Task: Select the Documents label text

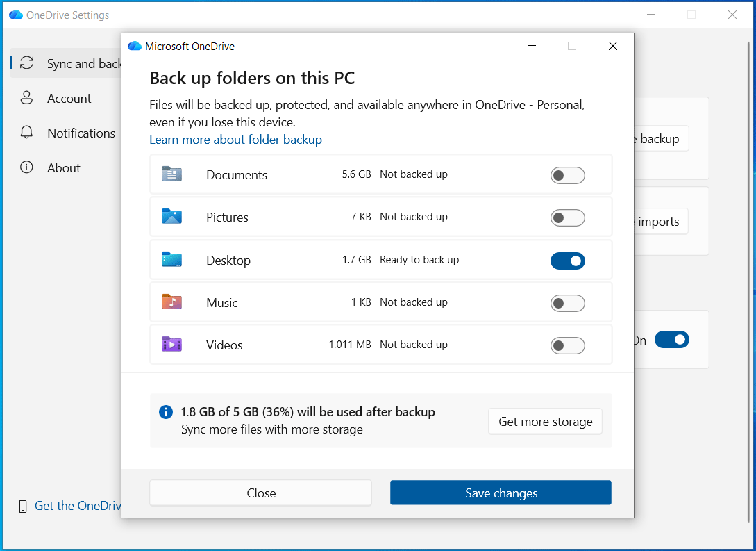Action: (x=237, y=174)
